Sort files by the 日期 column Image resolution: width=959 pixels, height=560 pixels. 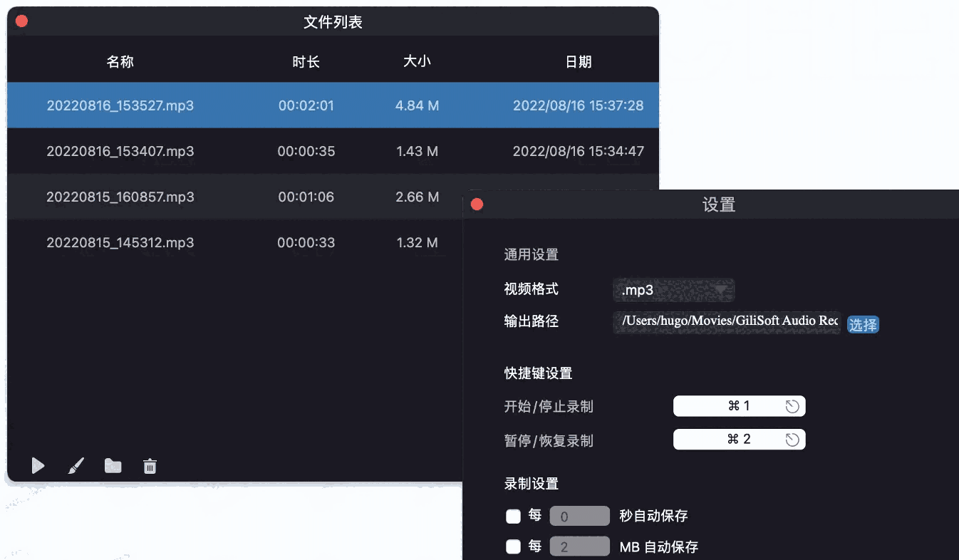tap(579, 61)
